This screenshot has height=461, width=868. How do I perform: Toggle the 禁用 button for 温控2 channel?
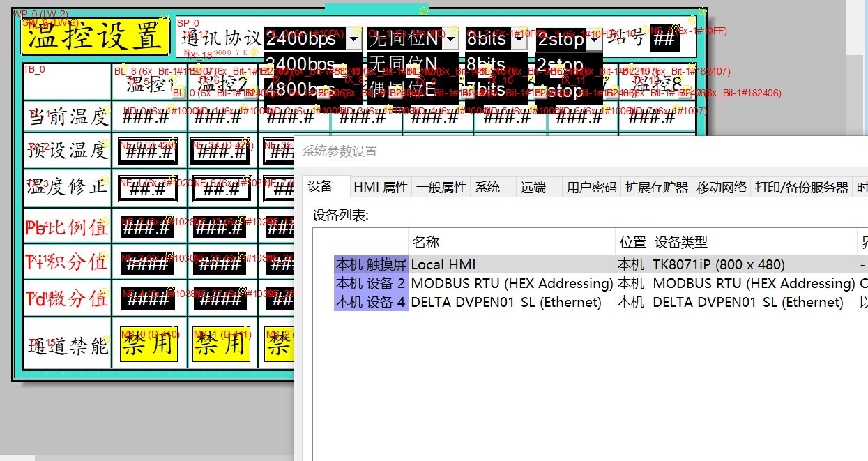(220, 344)
